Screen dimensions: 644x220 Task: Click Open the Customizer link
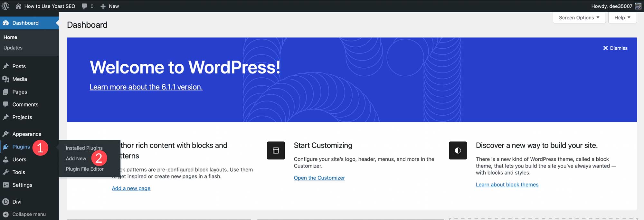[319, 178]
